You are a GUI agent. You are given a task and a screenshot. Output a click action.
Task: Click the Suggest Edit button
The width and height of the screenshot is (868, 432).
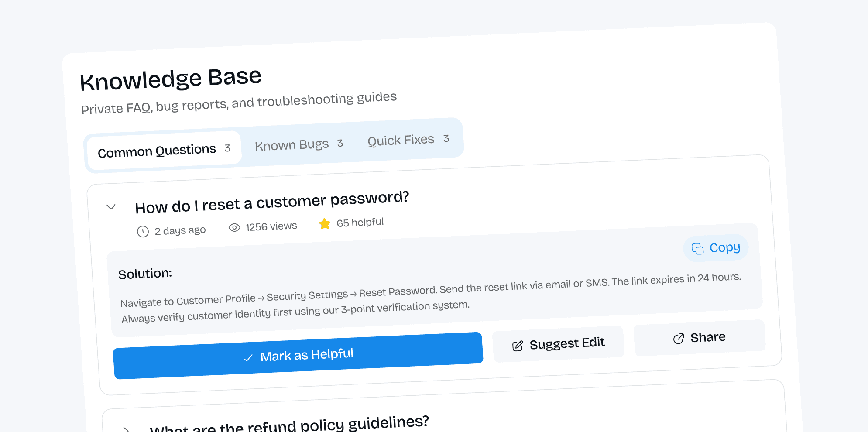(558, 344)
